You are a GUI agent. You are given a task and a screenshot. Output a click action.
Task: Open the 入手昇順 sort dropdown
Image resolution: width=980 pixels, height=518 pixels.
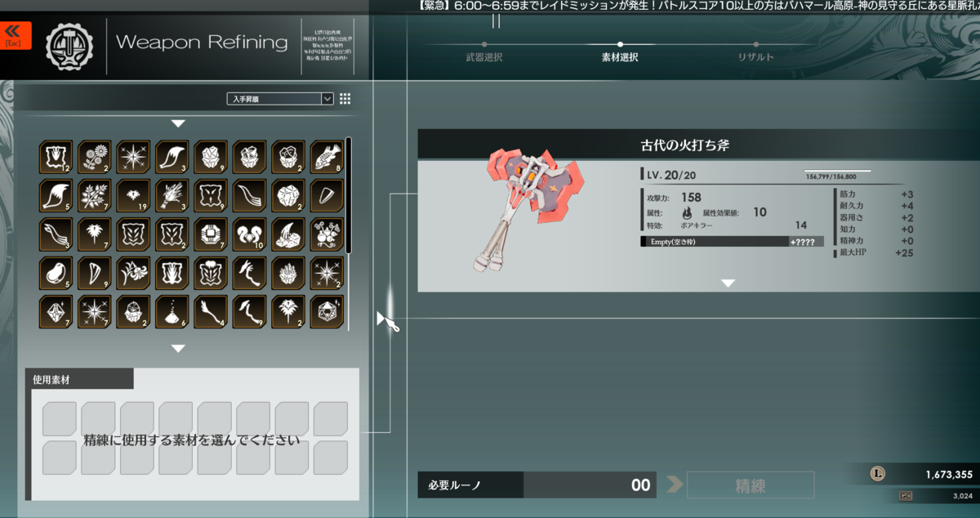(279, 99)
